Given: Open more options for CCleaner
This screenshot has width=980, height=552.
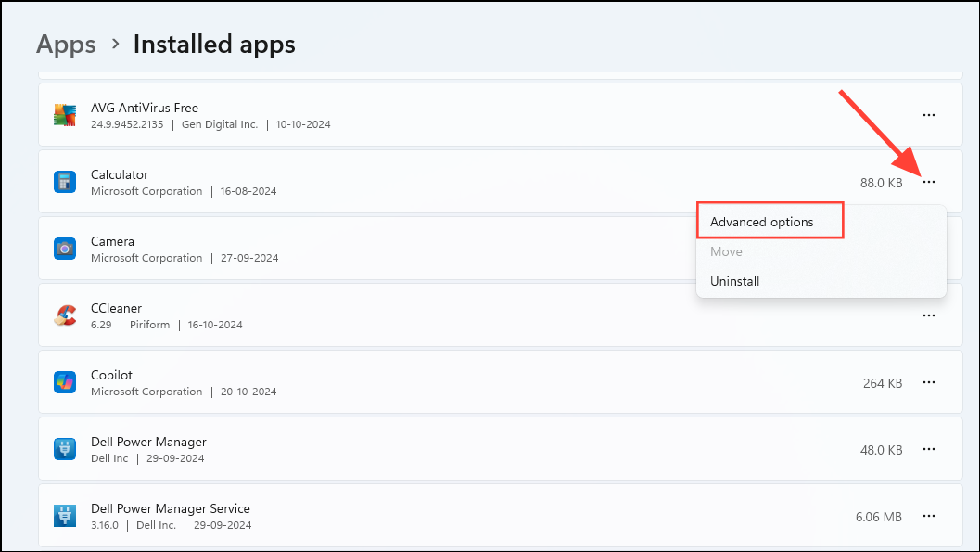Looking at the screenshot, I should click(x=928, y=315).
